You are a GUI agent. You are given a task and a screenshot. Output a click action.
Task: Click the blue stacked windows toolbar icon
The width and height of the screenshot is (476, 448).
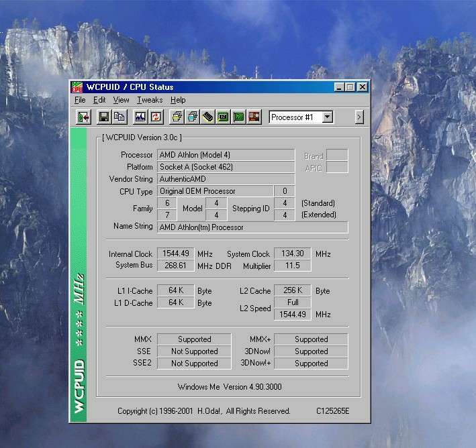[x=193, y=117]
